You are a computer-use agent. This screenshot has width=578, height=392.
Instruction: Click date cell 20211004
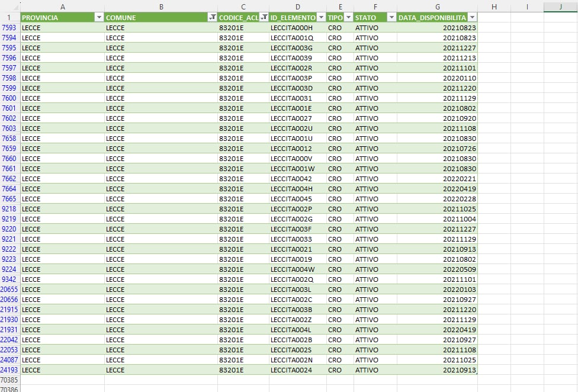(437, 219)
